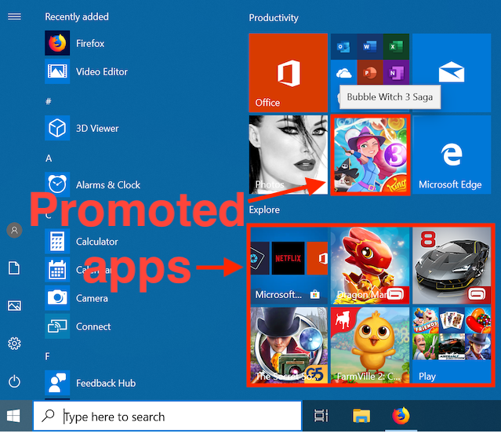501x448 pixels.
Task: Click the user account icon
Action: 14,230
